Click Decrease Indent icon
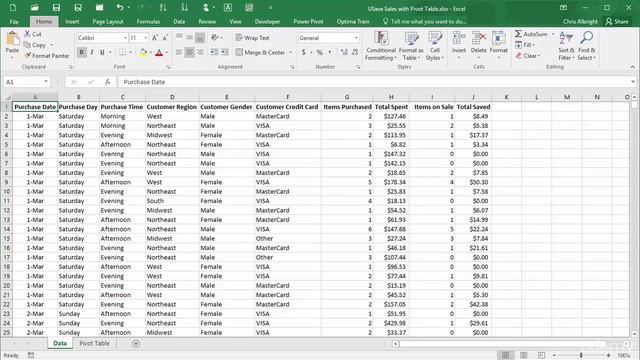Image resolution: width=640 pixels, height=360 pixels. [214, 52]
